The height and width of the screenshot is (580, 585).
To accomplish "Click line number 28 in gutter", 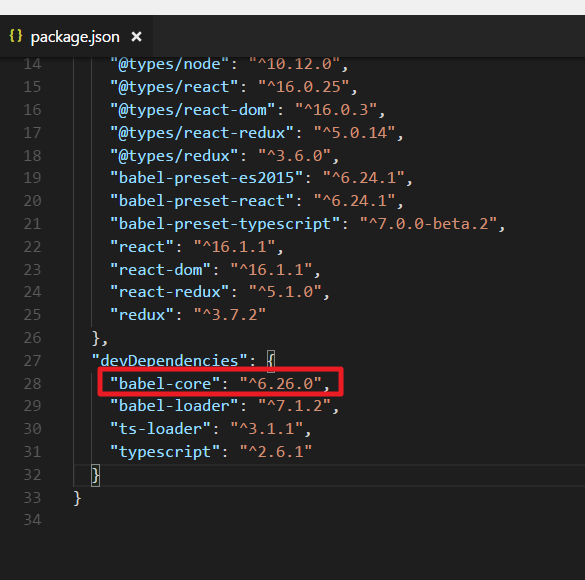I will (32, 384).
